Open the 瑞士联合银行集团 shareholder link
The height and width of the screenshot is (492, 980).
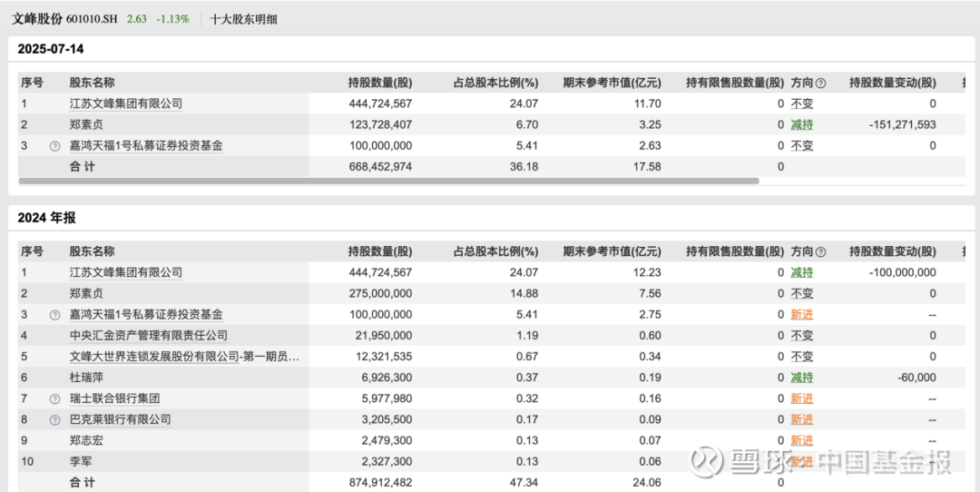click(x=114, y=399)
